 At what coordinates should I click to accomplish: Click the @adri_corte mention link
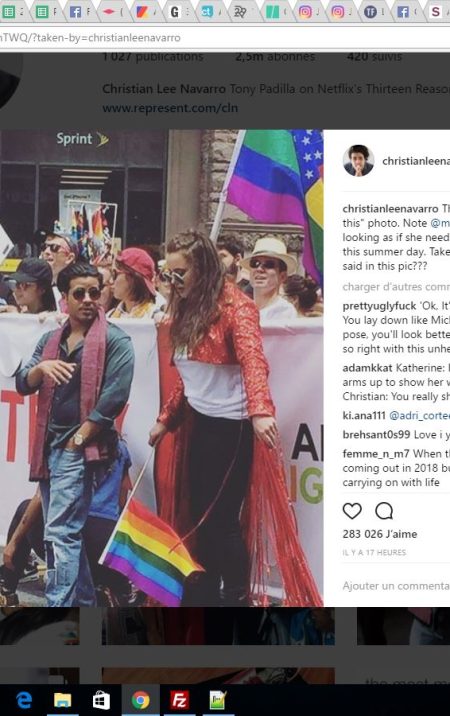(x=419, y=416)
